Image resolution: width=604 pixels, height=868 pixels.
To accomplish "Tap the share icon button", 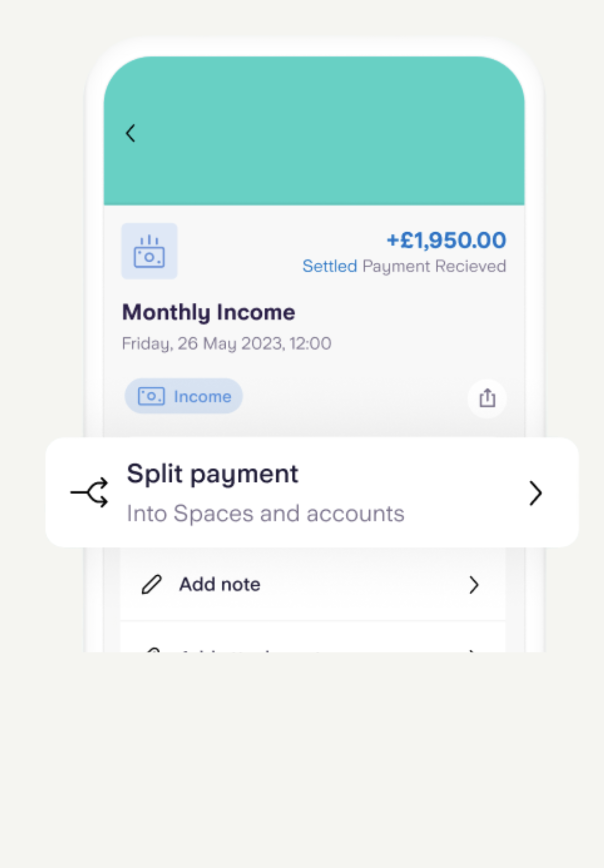I will 487,398.
